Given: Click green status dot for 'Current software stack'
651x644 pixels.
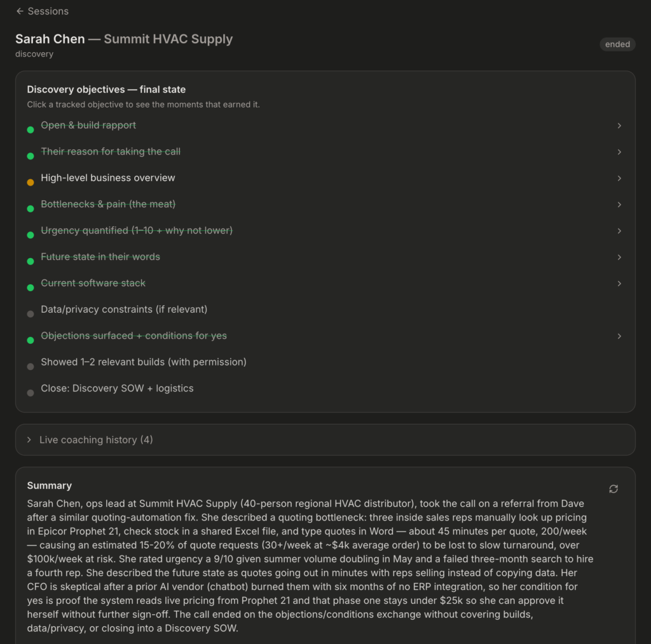Looking at the screenshot, I should pyautogui.click(x=31, y=288).
